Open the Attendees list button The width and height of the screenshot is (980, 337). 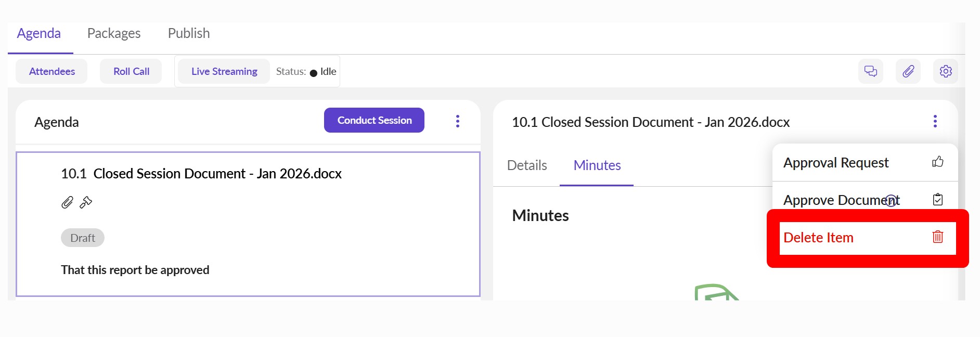pyautogui.click(x=52, y=71)
